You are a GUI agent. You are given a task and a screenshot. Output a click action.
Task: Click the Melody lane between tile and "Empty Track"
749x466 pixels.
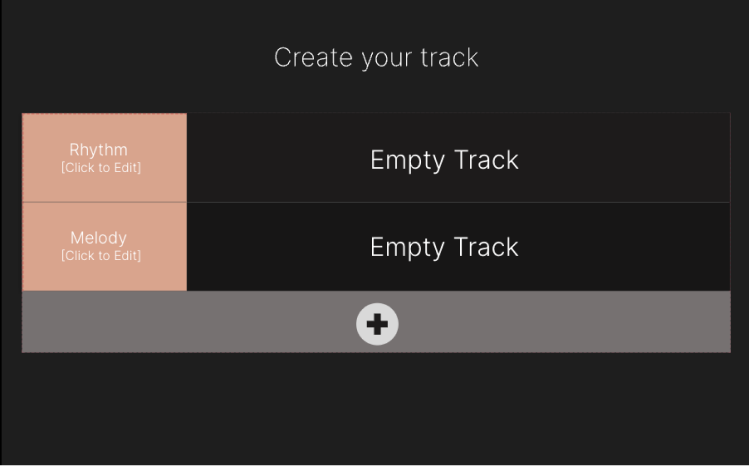(x=278, y=246)
